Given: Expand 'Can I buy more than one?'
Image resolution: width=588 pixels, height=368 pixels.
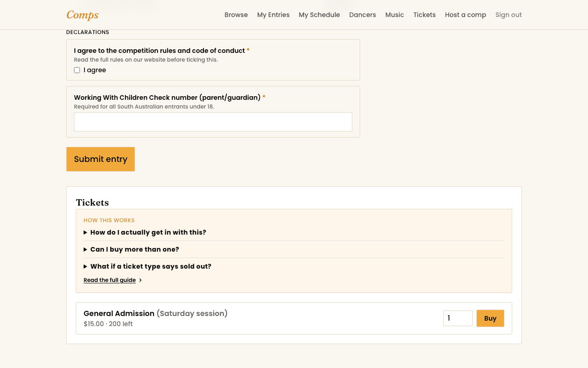Looking at the screenshot, I should 294,249.
